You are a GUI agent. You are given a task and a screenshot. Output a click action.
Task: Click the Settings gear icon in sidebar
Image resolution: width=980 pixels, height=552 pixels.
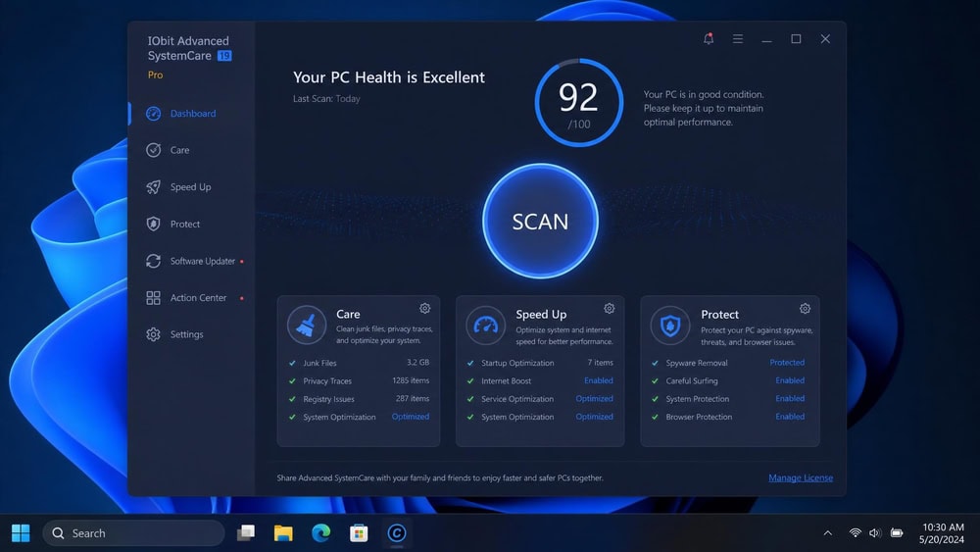pyautogui.click(x=153, y=334)
